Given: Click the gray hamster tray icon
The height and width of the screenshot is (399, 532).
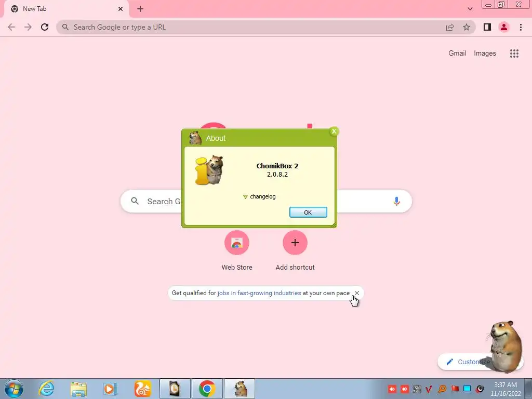Looking at the screenshot, I should 417,389.
